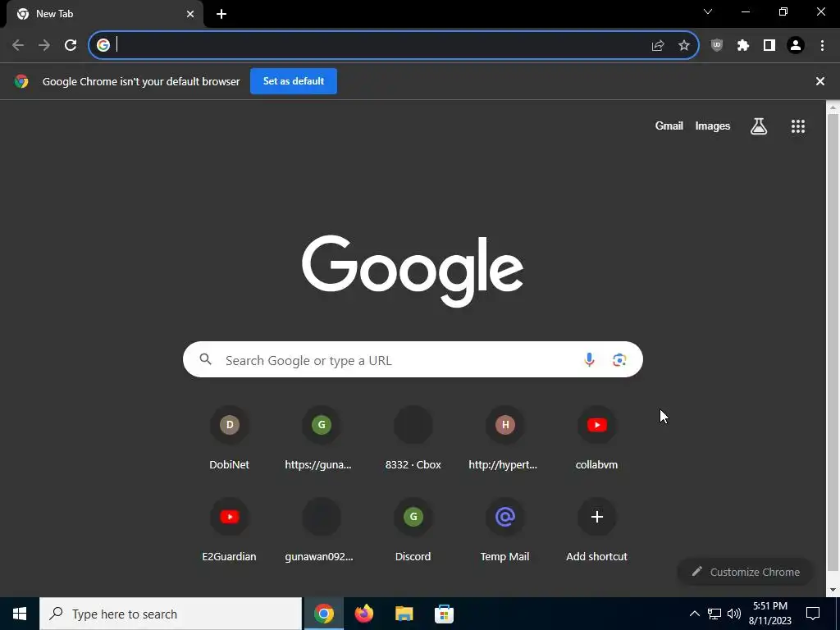Viewport: 840px width, 630px height.
Task: Open a new tab with plus button
Action: click(221, 15)
